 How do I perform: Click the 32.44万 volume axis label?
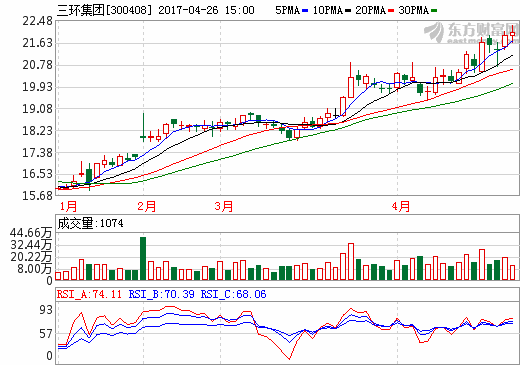[x=31, y=245]
